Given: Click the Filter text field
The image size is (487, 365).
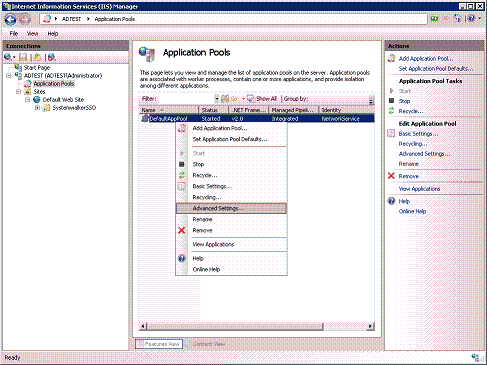Looking at the screenshot, I should pos(186,99).
